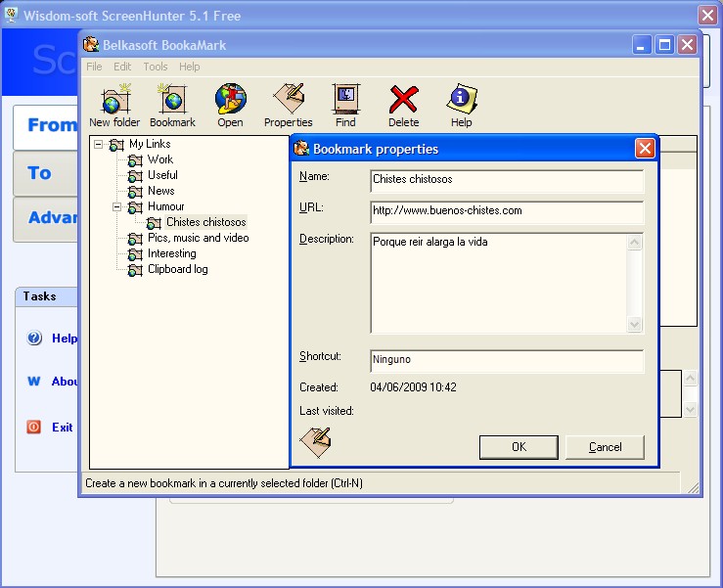This screenshot has width=723, height=588.
Task: Click the Created date 04/06/2009 10:42 text
Action: click(413, 387)
